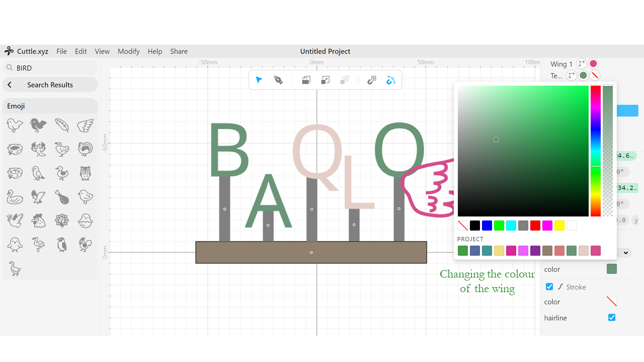Insert the turkey emoji
Screen dimensions: 644x362
[x=86, y=148]
